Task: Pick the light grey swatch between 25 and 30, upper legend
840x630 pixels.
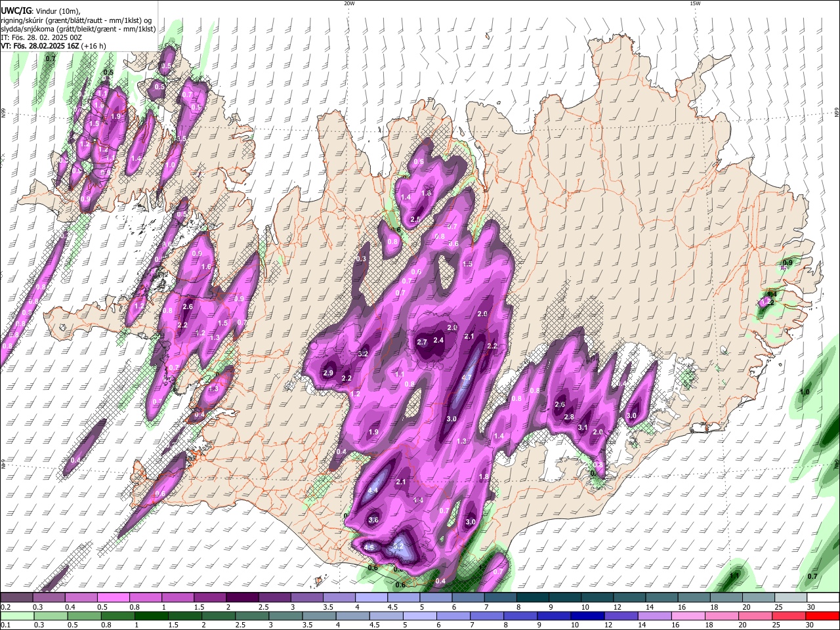Action: (791, 598)
